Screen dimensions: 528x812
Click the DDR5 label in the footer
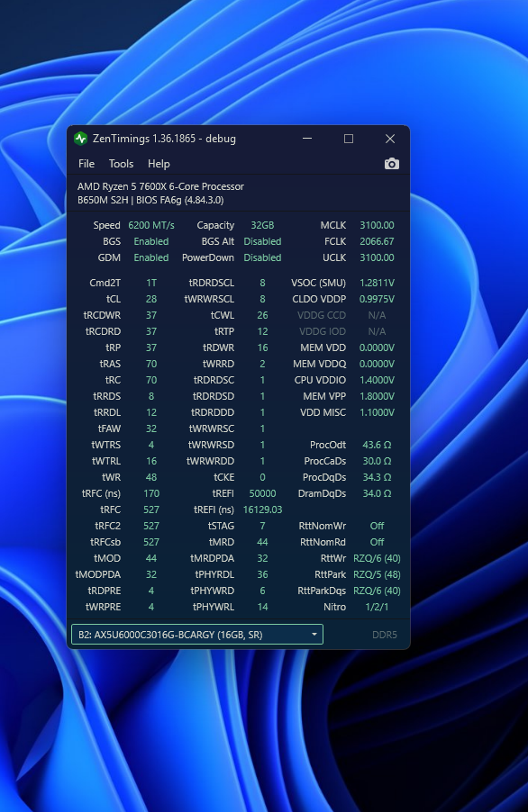[385, 635]
